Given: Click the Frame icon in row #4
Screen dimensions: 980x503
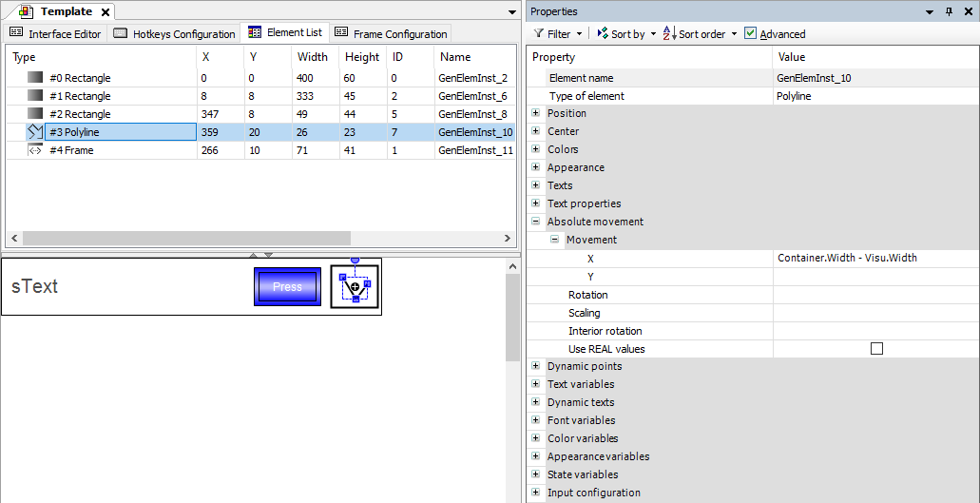Looking at the screenshot, I should point(35,150).
